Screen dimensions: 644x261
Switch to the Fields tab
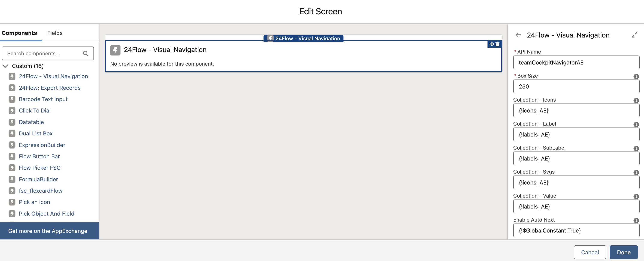tap(55, 33)
